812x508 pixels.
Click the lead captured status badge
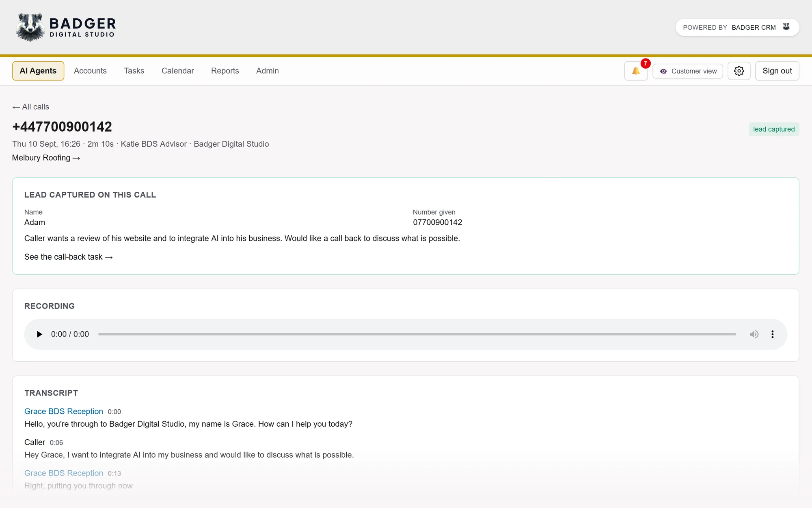tap(774, 129)
